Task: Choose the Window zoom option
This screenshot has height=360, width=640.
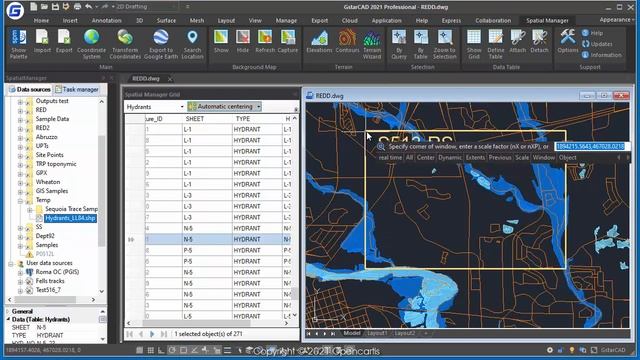Action: point(544,158)
